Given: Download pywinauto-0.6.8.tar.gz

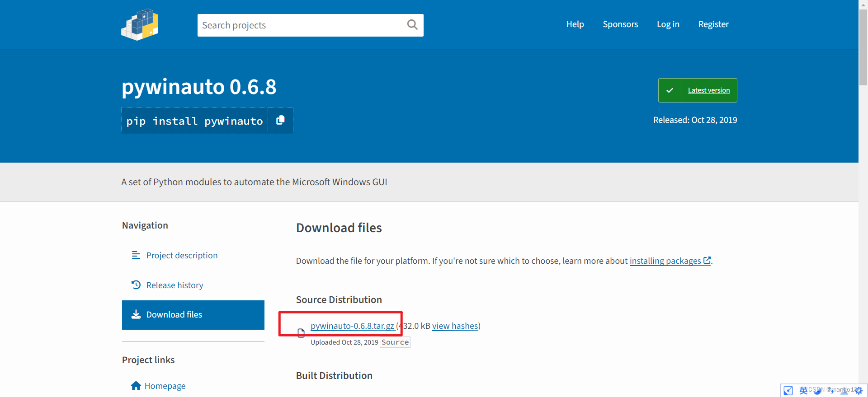Looking at the screenshot, I should [352, 326].
